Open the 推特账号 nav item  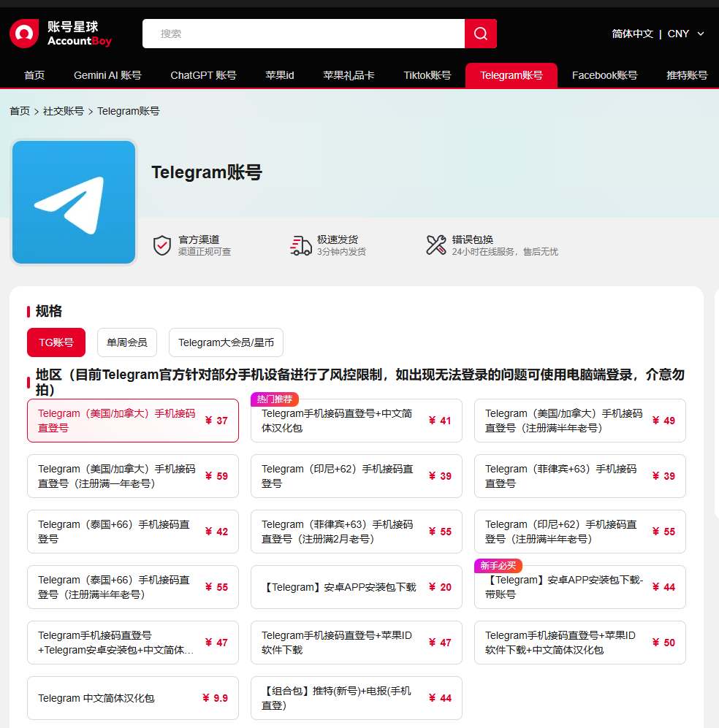pos(687,75)
